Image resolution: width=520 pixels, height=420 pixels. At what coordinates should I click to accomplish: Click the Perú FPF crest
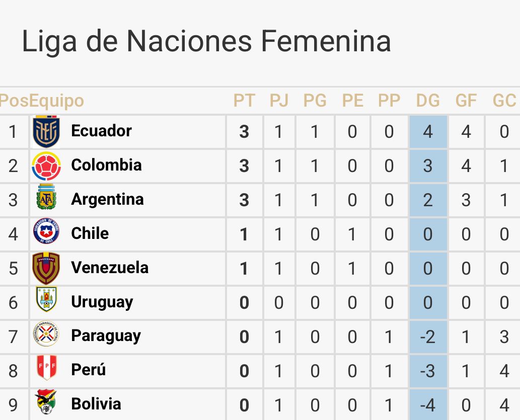coord(46,370)
